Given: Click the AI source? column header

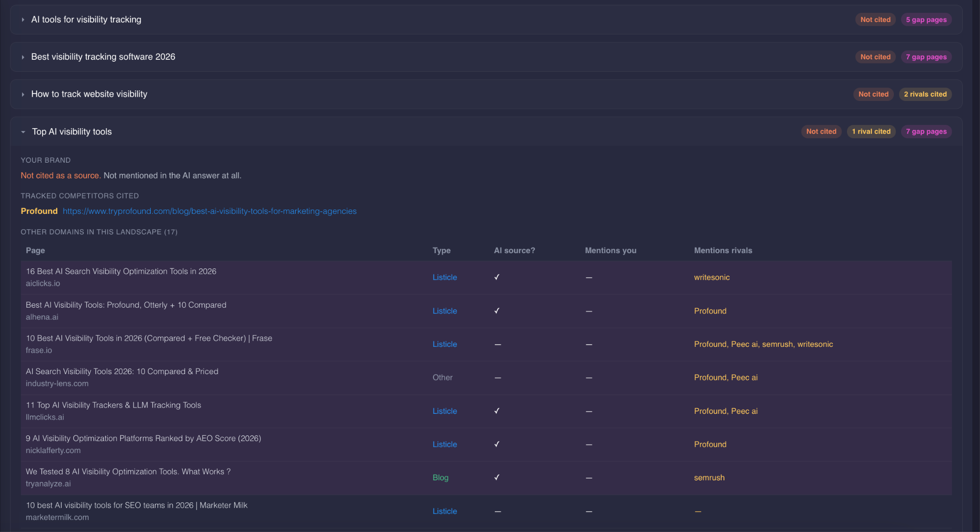Looking at the screenshot, I should 514,250.
